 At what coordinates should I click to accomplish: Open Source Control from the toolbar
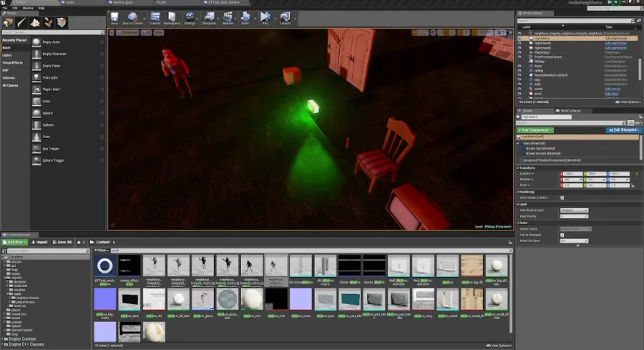132,18
